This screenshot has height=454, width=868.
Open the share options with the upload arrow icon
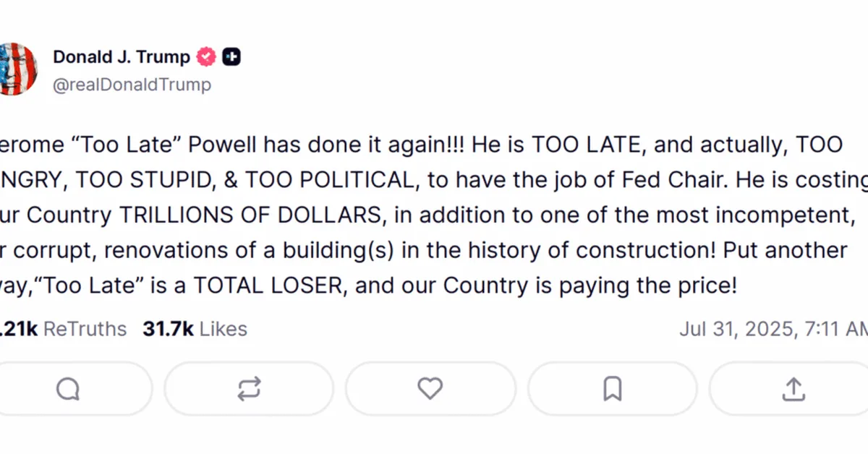click(x=793, y=389)
